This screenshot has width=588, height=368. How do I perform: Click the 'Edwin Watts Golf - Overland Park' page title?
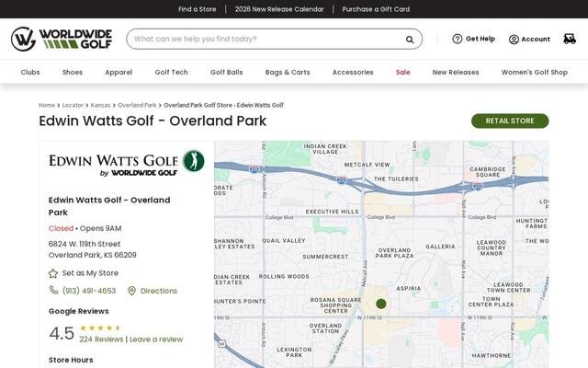153,121
